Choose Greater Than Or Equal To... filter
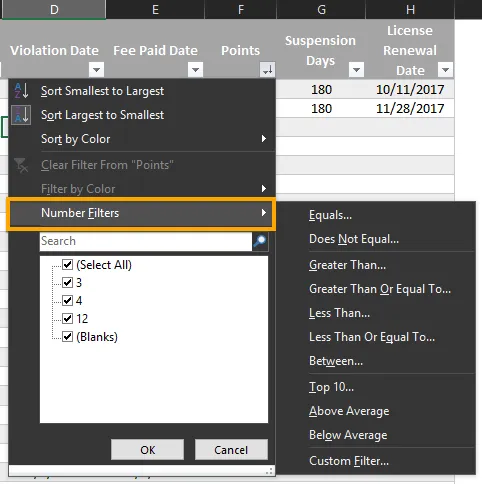Image resolution: width=482 pixels, height=484 pixels. [x=380, y=289]
